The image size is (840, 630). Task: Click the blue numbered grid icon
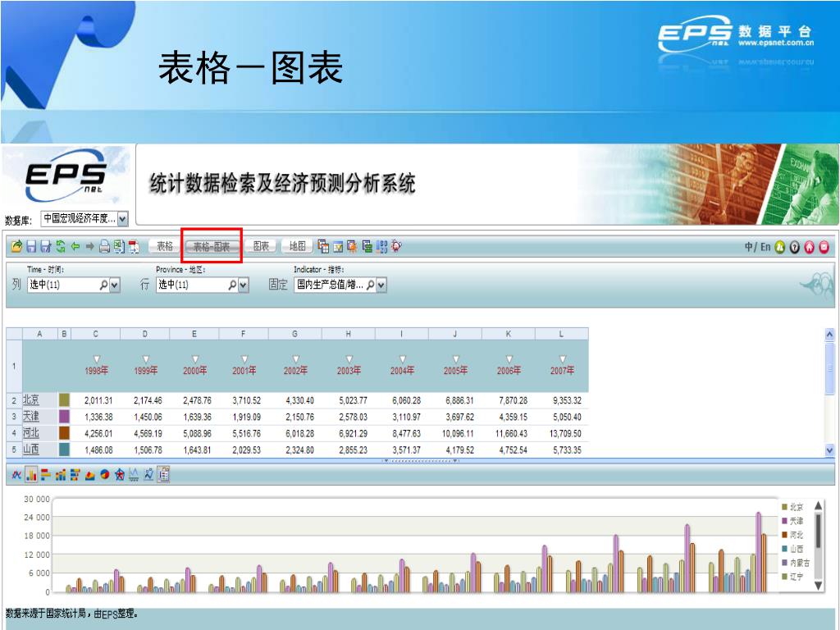[x=381, y=246]
